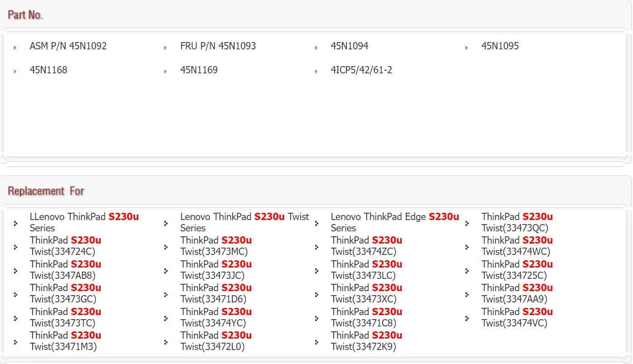The width and height of the screenshot is (633, 364).
Task: Click the 45N1095 part number
Action: coord(500,46)
